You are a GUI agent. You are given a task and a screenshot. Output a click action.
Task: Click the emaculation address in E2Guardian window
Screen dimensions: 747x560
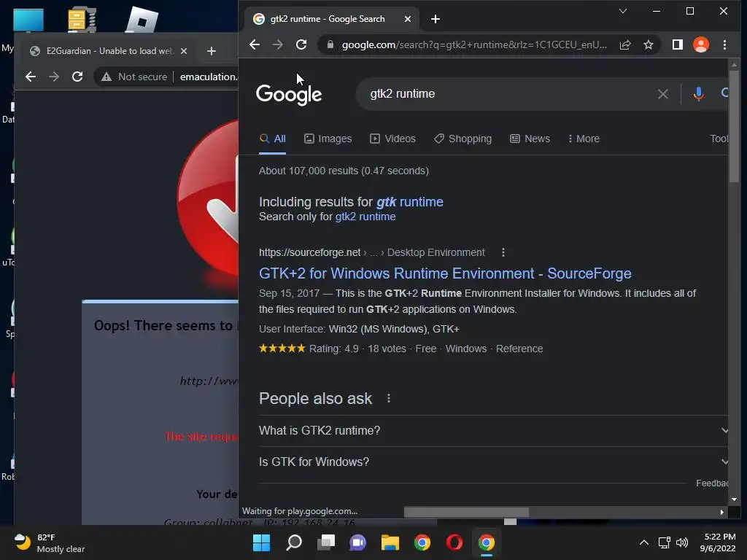click(x=208, y=77)
